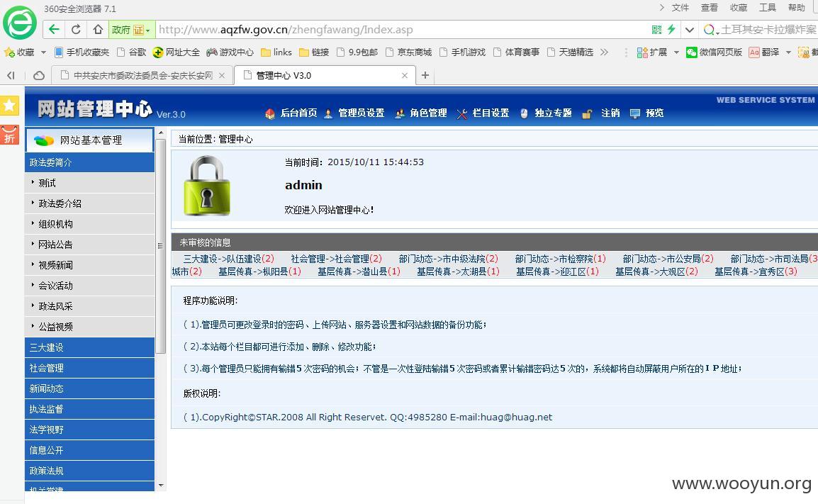This screenshot has height=504, width=818.
Task: Click 基层传真->枞阳县(1) link
Action: [260, 271]
